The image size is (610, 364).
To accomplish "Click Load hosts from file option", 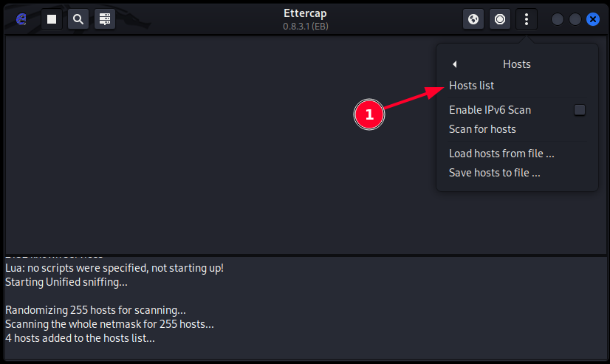I will [501, 154].
